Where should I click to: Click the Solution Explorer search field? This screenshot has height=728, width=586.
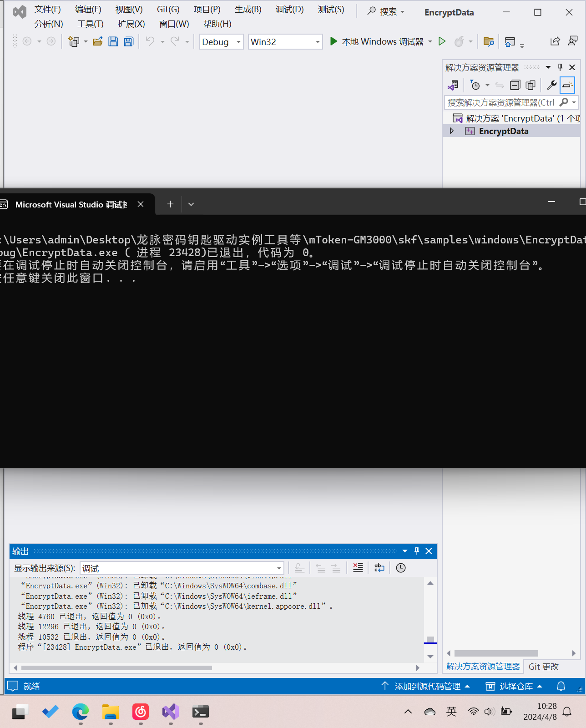[x=500, y=102]
